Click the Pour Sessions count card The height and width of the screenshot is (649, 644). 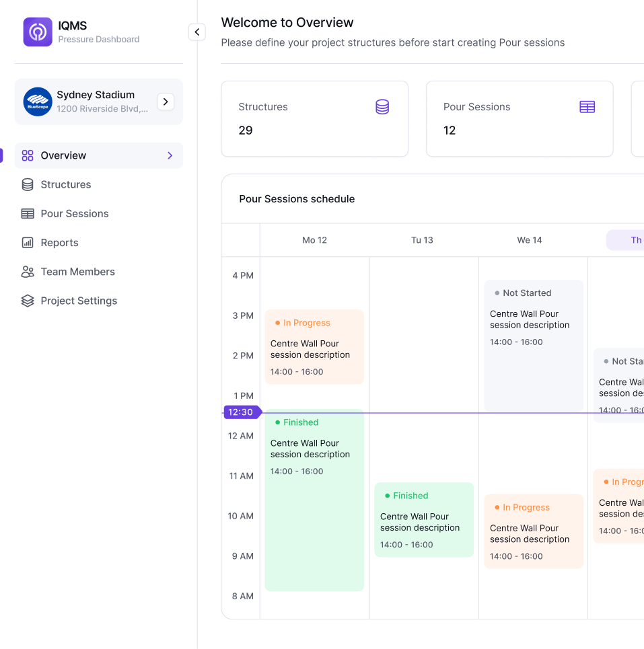coord(520,119)
